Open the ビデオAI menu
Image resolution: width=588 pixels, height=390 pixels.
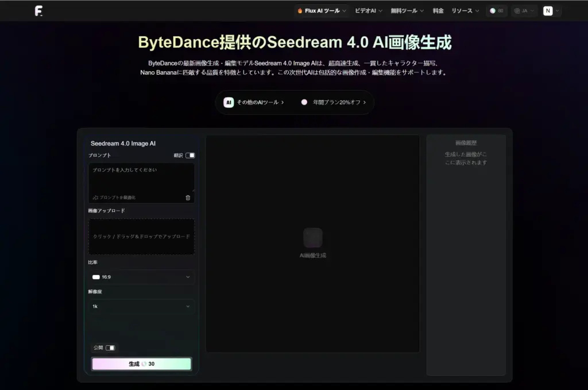click(x=369, y=11)
